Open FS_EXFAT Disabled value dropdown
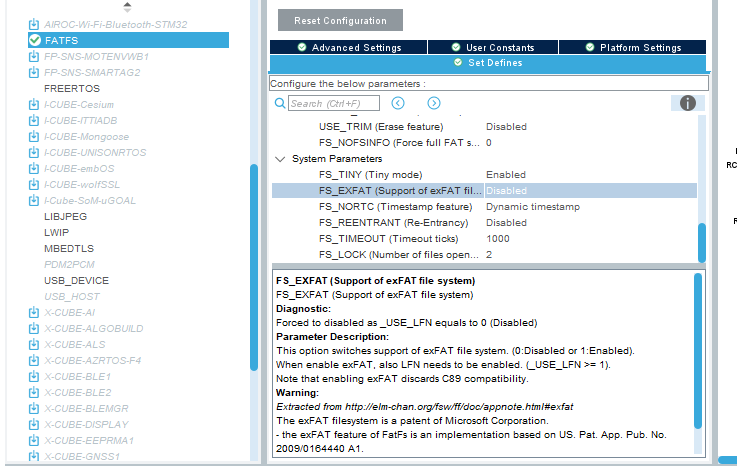 pyautogui.click(x=590, y=190)
